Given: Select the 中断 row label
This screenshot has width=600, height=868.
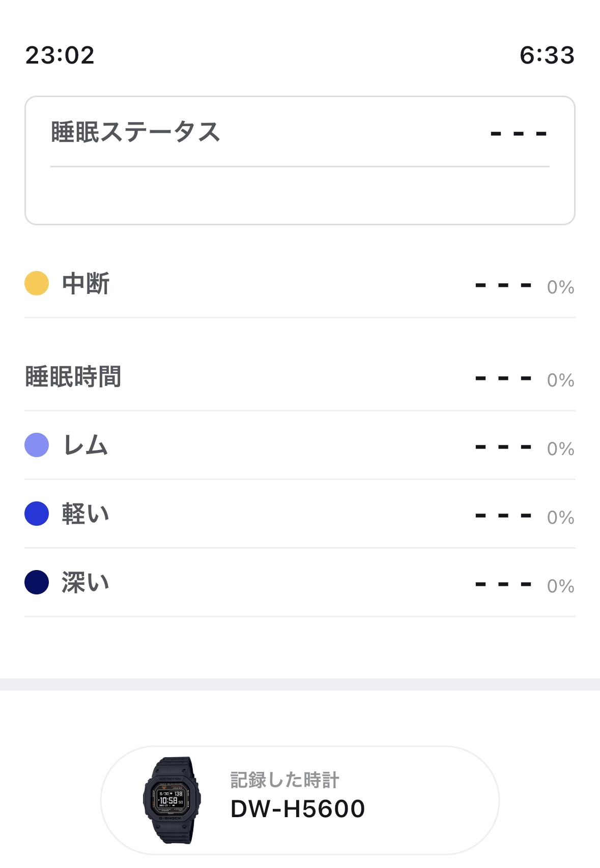Looking at the screenshot, I should tap(85, 283).
